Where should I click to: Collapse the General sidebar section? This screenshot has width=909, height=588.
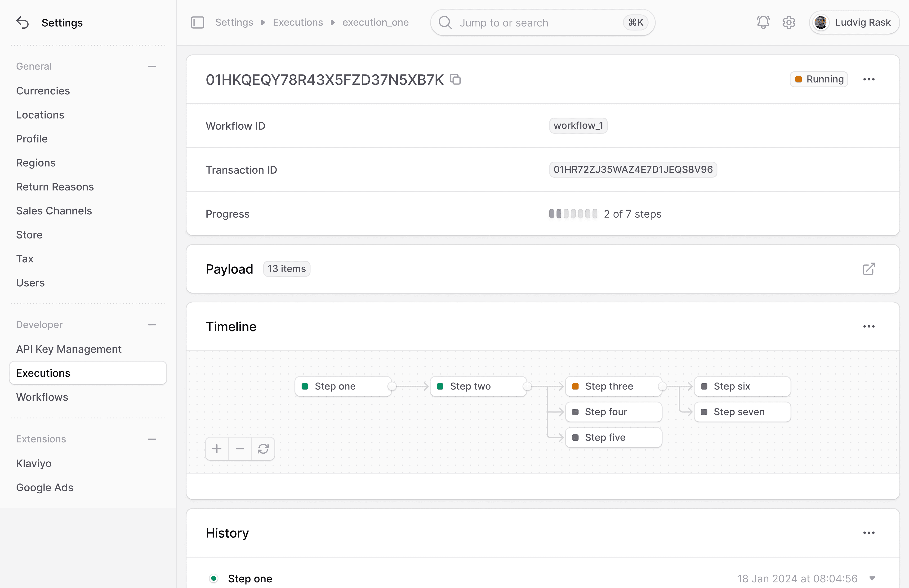coord(152,66)
